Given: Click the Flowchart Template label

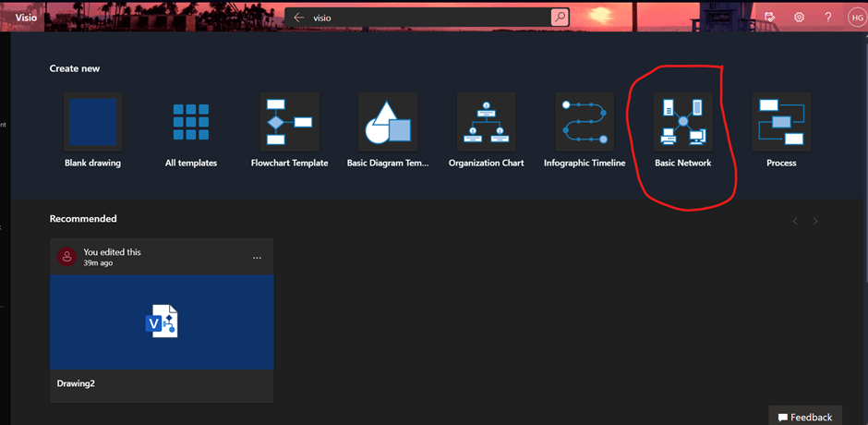Looking at the screenshot, I should (290, 163).
